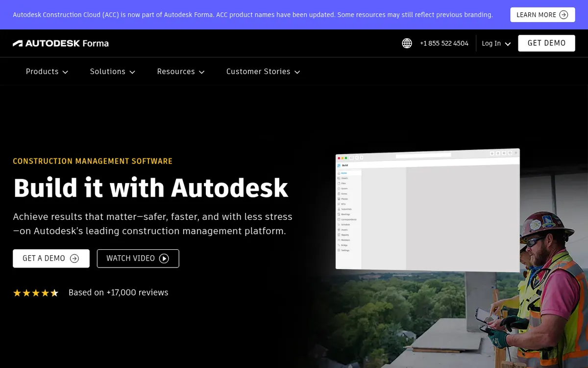Screen dimensions: 588x368
Task: Click the Autodesk Forma logo
Action: point(61,43)
